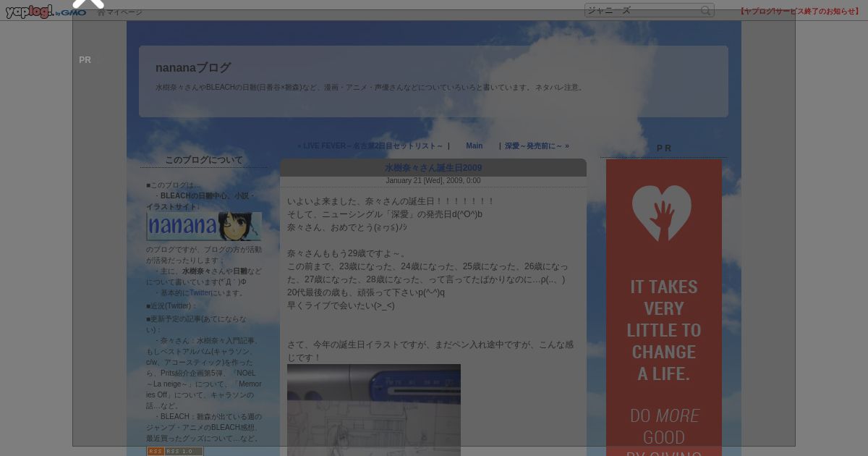
Task: Click the nananaブログ blog title
Action: tap(193, 67)
